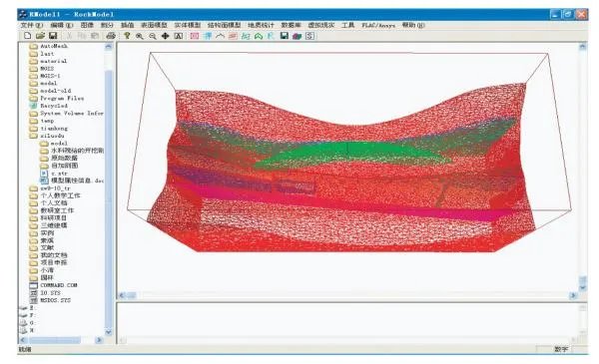Select the four-arrow Pan tool

tap(165, 36)
